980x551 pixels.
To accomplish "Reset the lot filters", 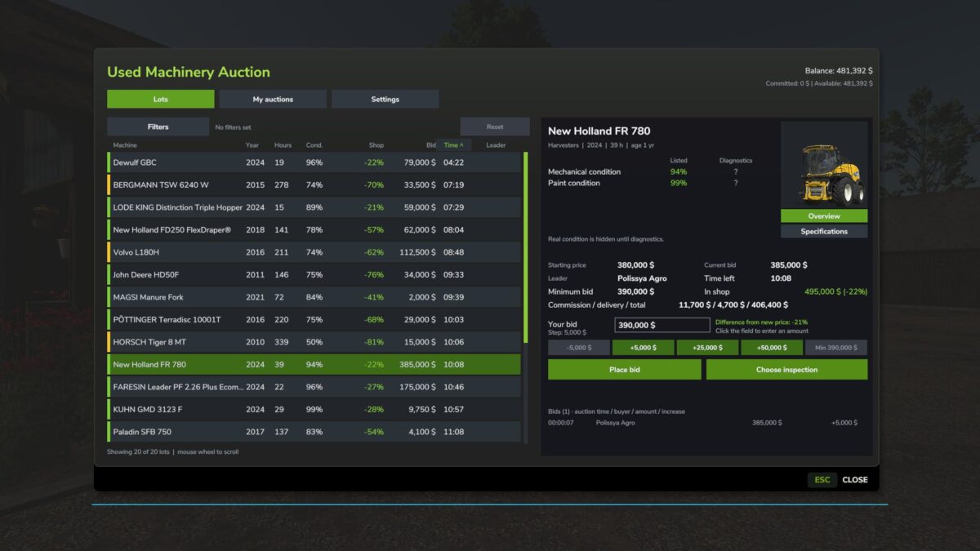I will (x=495, y=127).
